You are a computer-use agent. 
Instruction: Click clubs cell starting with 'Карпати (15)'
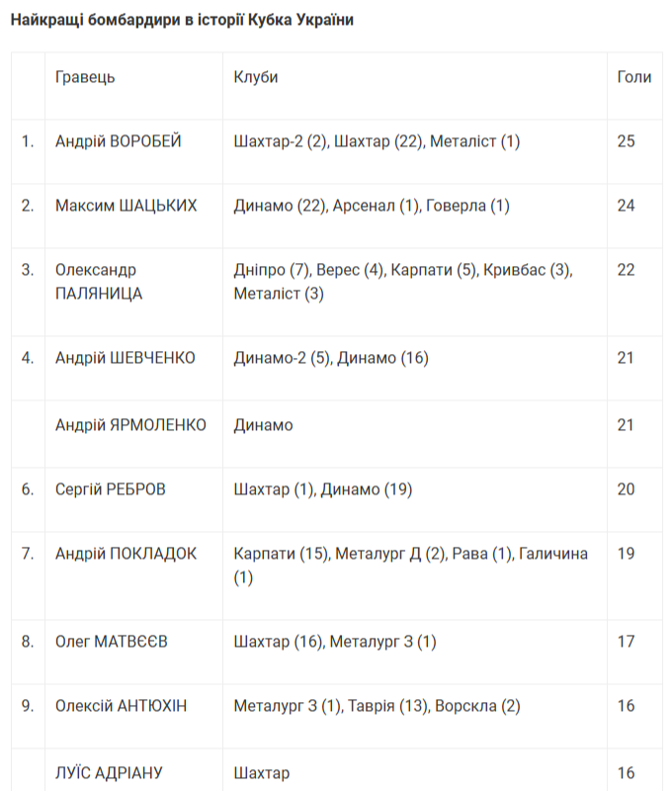(411, 565)
